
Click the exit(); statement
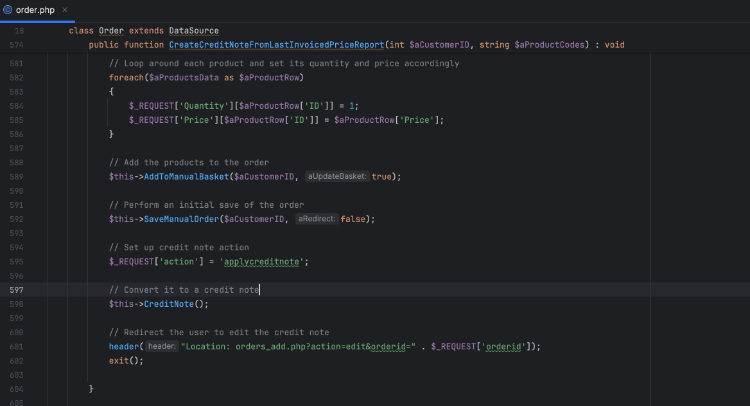[x=126, y=361]
